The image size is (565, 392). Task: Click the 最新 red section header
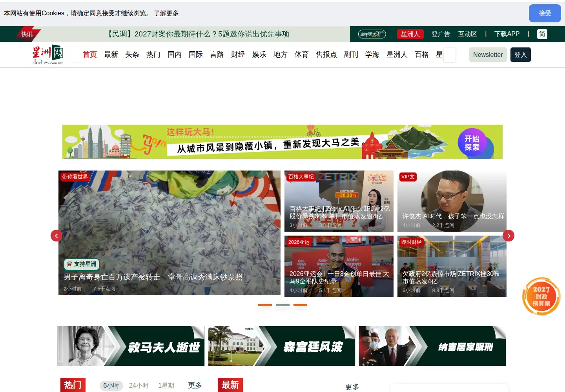230,385
